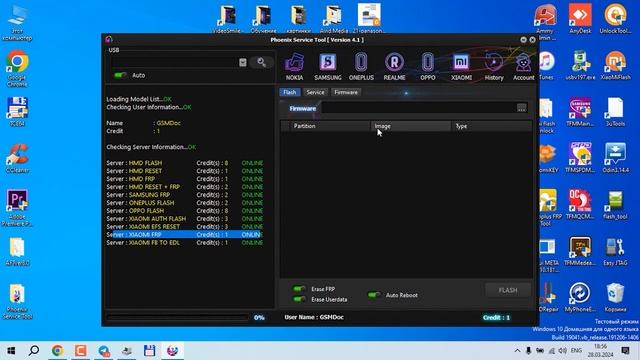Open the History section
Image resolution: width=640 pixels, height=360 pixels.
click(x=494, y=67)
